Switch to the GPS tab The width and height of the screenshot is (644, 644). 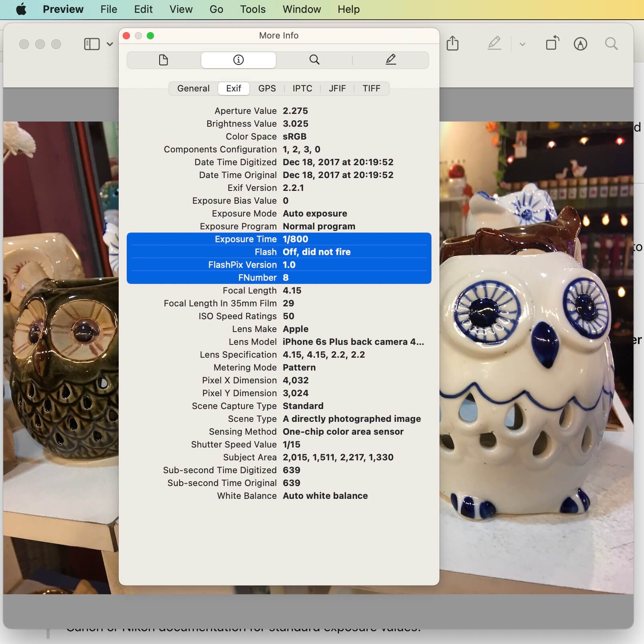tap(267, 88)
